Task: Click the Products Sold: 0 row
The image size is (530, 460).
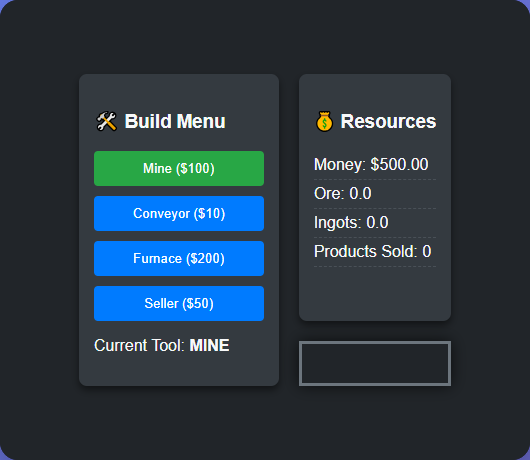Action: (375, 252)
